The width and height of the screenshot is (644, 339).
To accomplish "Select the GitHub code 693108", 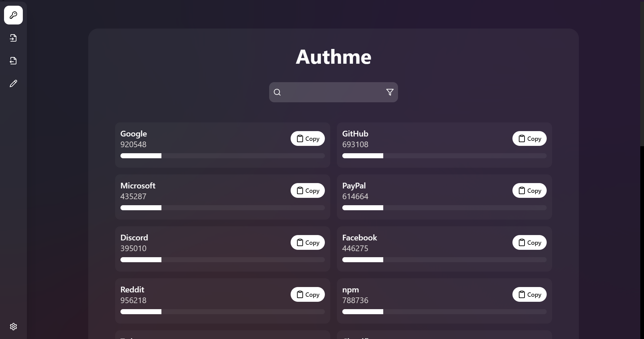I will [x=355, y=145].
